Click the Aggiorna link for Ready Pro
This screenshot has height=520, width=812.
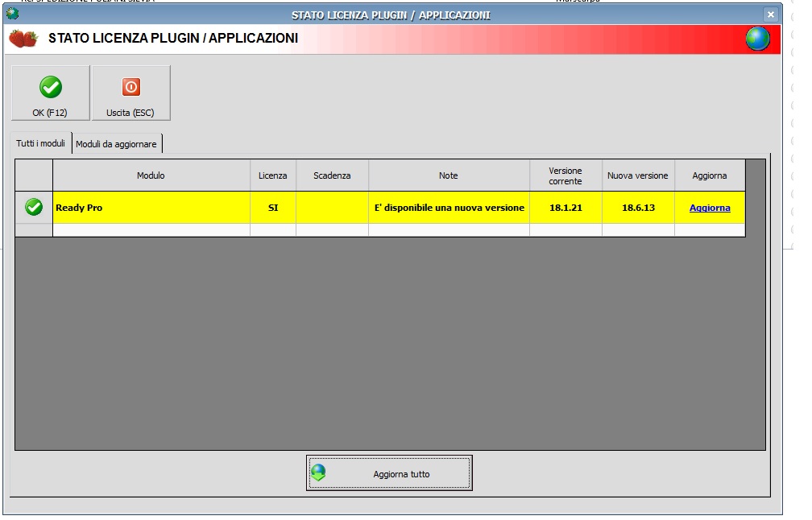(710, 208)
